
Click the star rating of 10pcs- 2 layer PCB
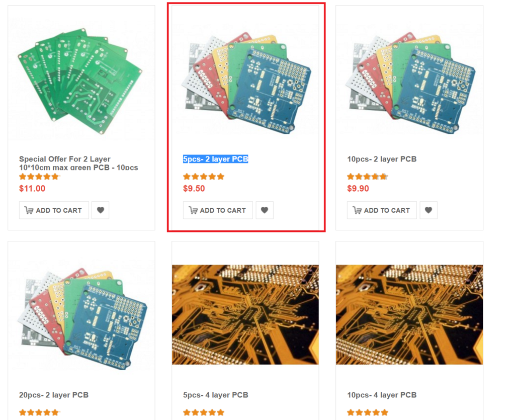(x=368, y=177)
